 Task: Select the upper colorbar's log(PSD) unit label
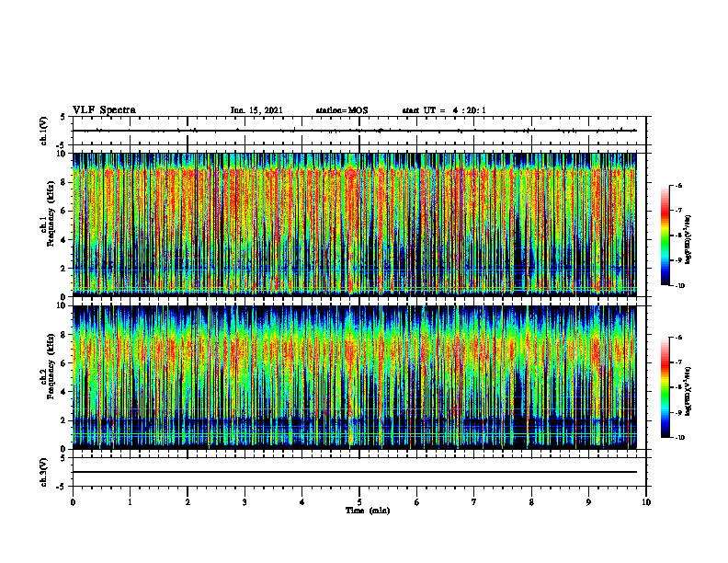688,239
